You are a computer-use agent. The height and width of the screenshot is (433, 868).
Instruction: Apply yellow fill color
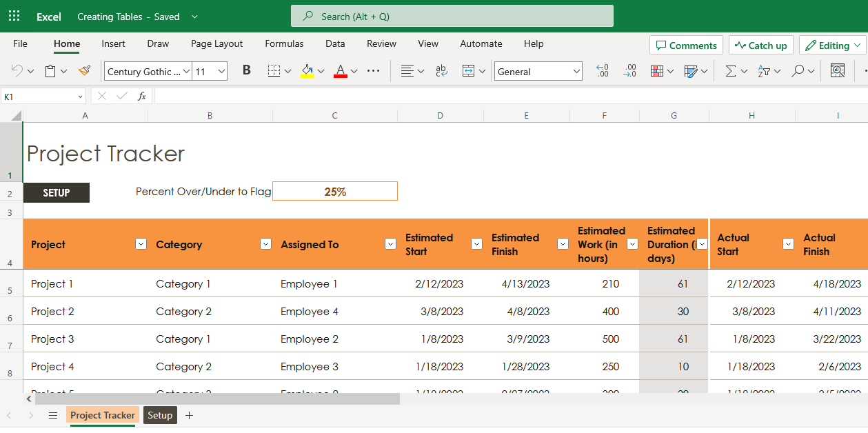click(307, 71)
